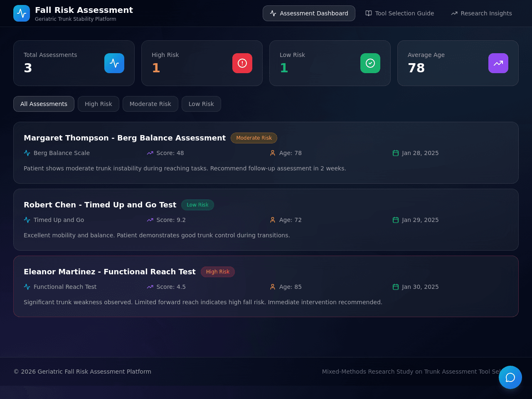Click the 'Age: 78' text
Image resolution: width=532 pixels, height=399 pixels.
click(291, 153)
